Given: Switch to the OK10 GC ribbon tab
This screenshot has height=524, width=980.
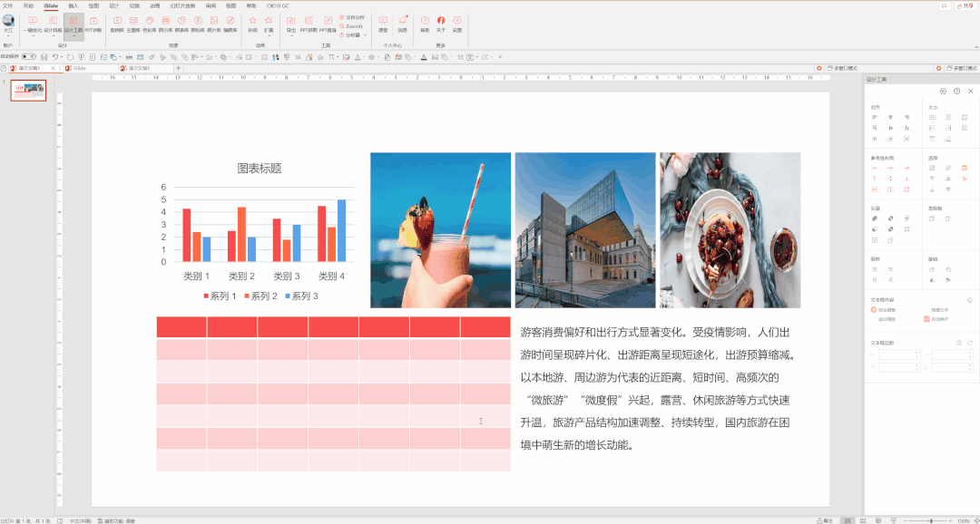Looking at the screenshot, I should point(279,5).
